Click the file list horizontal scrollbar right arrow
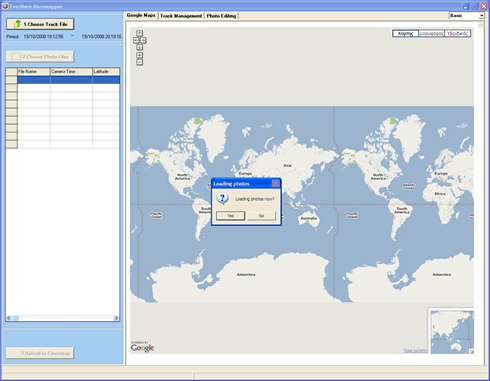Screen dimensions: 490x381 pyautogui.click(x=116, y=318)
